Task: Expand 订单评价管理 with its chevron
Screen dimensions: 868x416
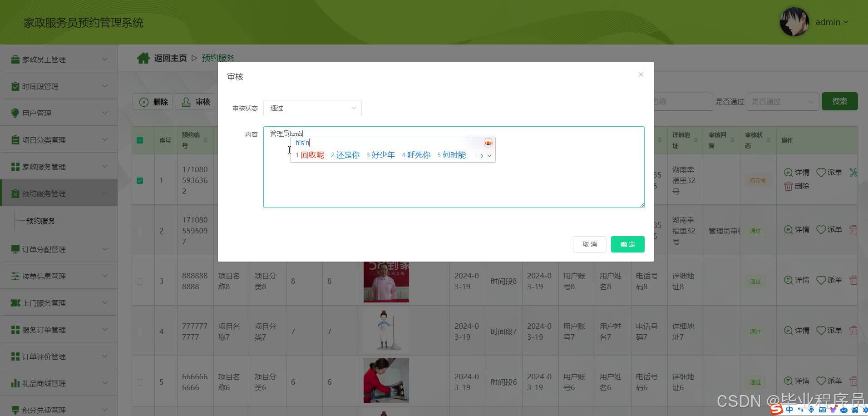Action: 105,357
